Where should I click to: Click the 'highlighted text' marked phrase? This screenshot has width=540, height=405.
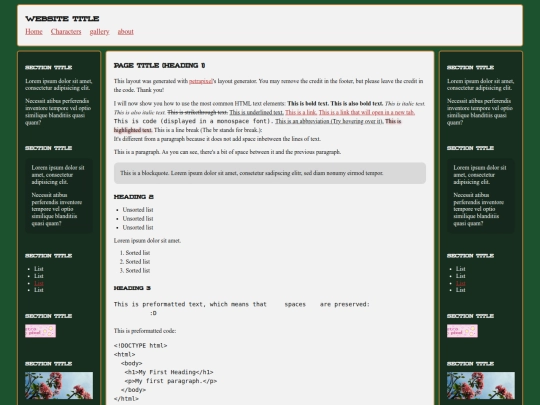[133, 130]
